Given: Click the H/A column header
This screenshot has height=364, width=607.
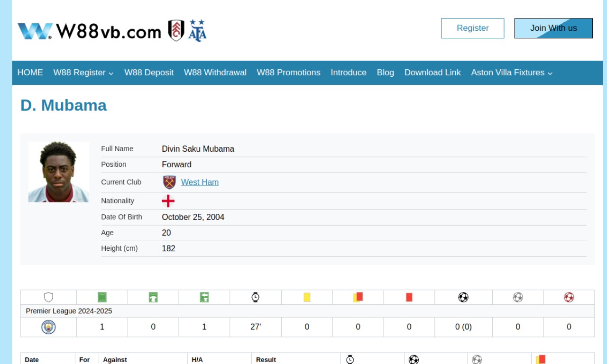Looking at the screenshot, I should 197,360.
